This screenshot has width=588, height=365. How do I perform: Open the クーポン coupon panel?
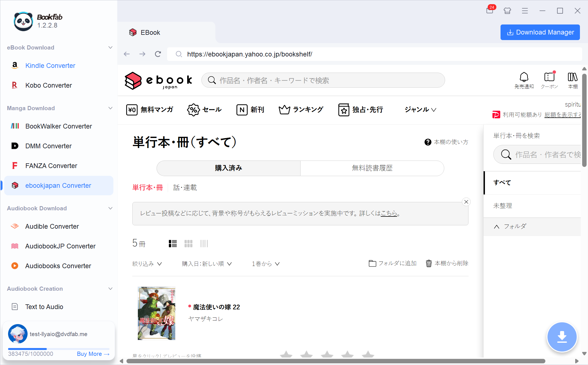[549, 80]
